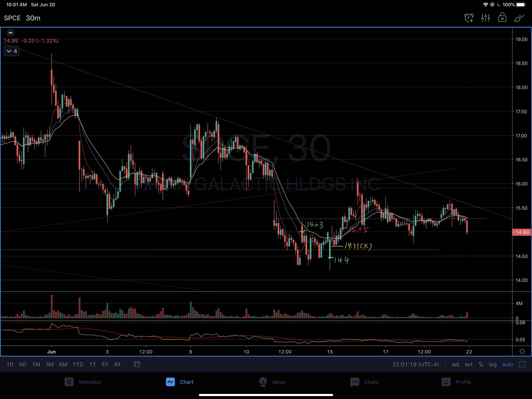Open indicators and chart settings
Screen dimensions: 532x399
(x=486, y=18)
